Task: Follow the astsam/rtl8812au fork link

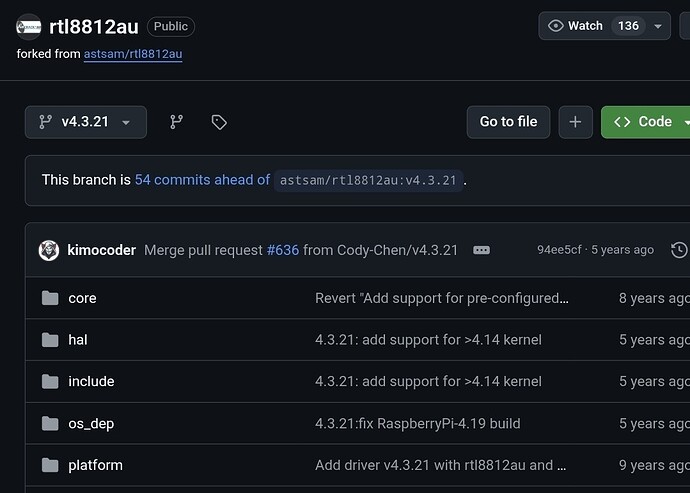Action: coord(133,54)
